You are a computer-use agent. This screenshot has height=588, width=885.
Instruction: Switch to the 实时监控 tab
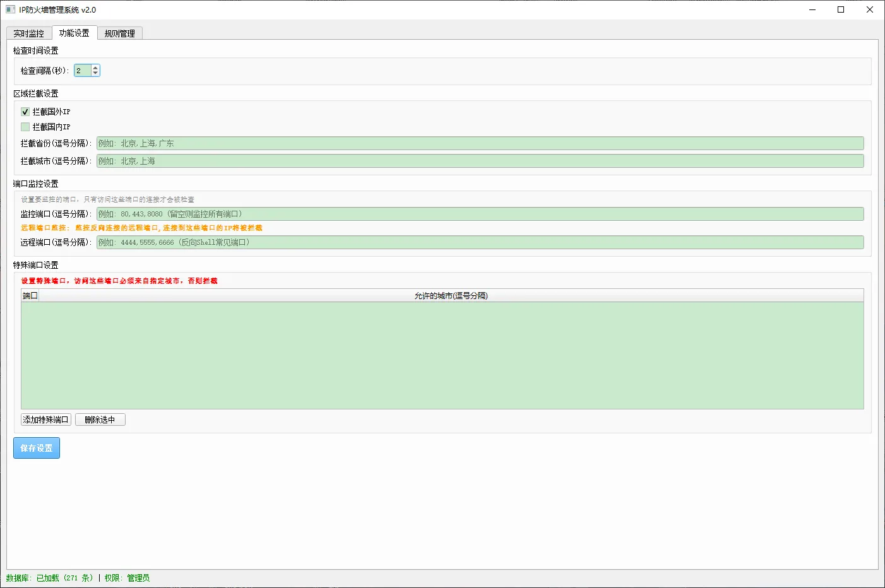click(x=29, y=33)
